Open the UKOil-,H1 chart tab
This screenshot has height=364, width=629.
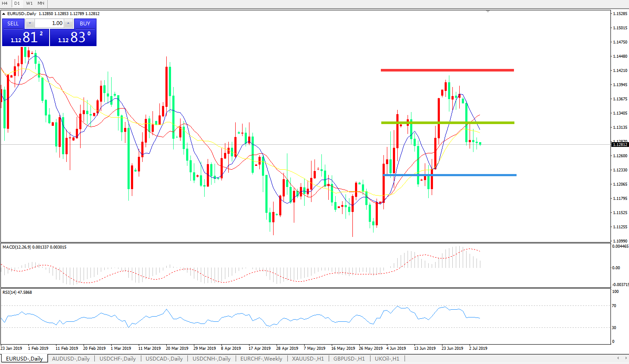(386, 358)
